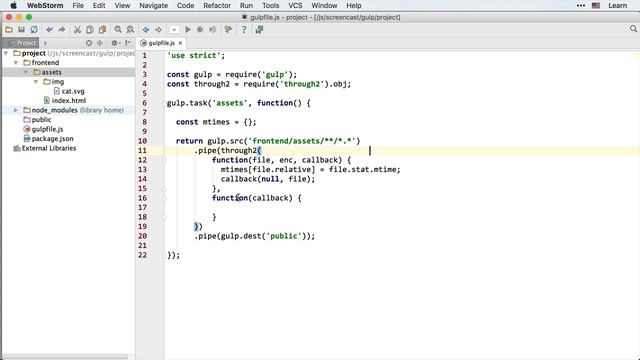Expand the node_modules folder
The image size is (640, 360).
click(16, 110)
